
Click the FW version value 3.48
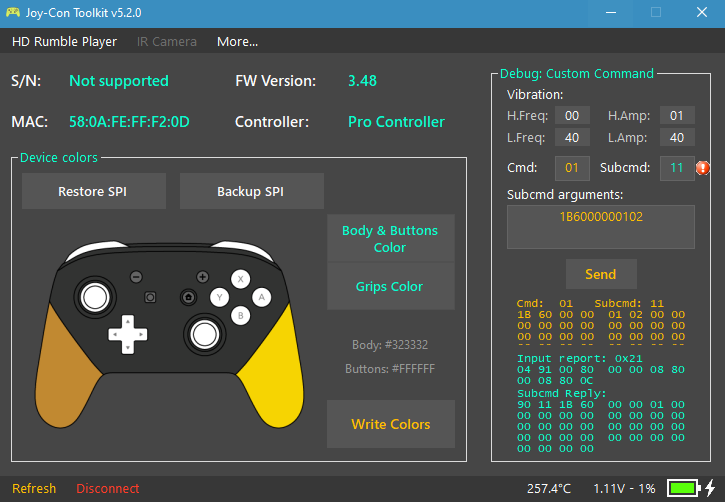coord(362,81)
